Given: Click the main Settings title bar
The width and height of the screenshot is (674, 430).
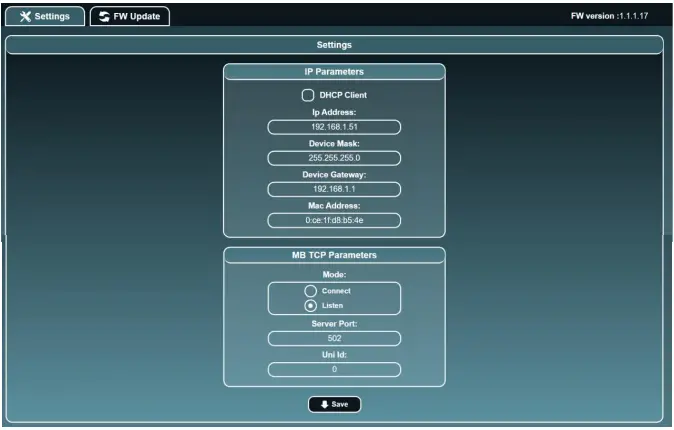Looking at the screenshot, I should pyautogui.click(x=334, y=45).
